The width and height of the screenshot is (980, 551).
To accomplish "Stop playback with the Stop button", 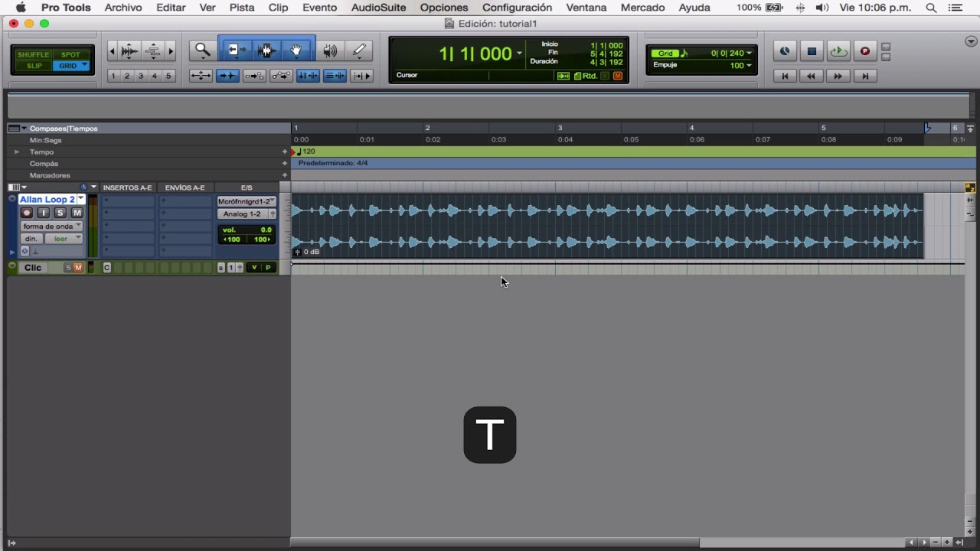I will 812,51.
